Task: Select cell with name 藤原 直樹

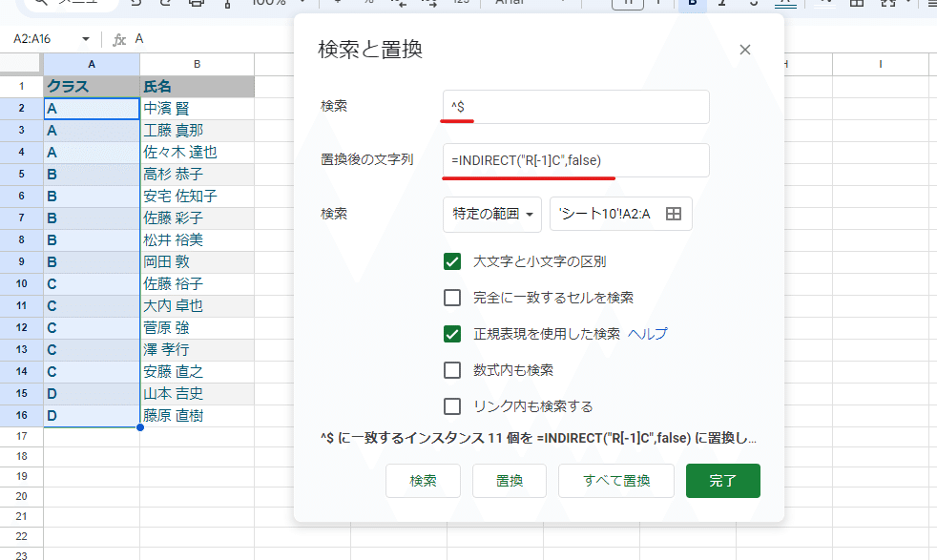Action: pyautogui.click(x=198, y=415)
